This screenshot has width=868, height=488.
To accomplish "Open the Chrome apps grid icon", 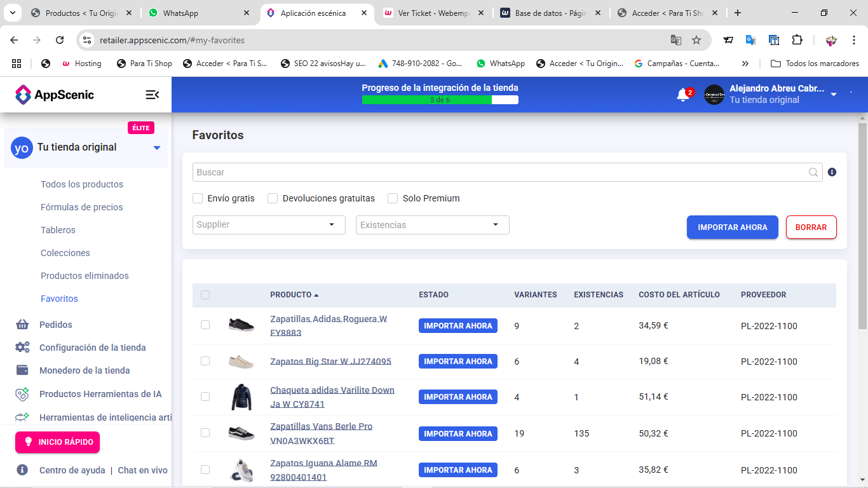I will point(17,64).
